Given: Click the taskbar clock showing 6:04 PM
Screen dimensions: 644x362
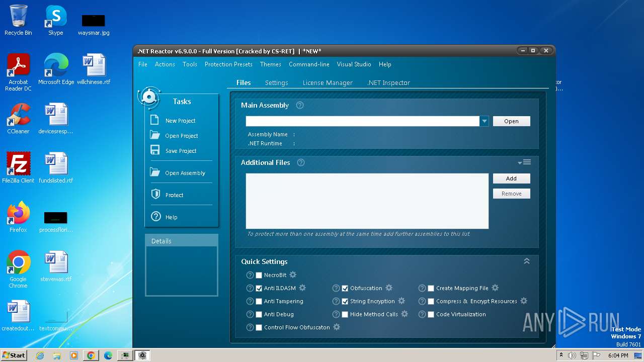Looking at the screenshot, I should pyautogui.click(x=618, y=355).
